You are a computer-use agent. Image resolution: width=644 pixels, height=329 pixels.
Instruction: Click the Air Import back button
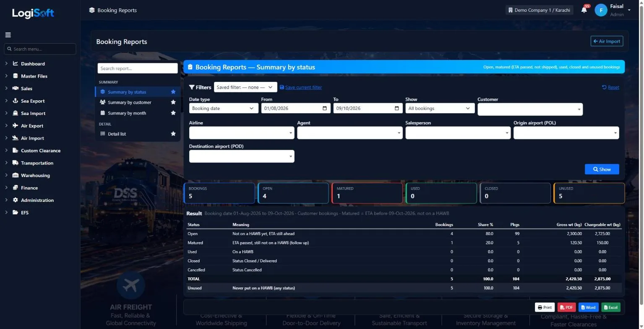click(x=607, y=42)
